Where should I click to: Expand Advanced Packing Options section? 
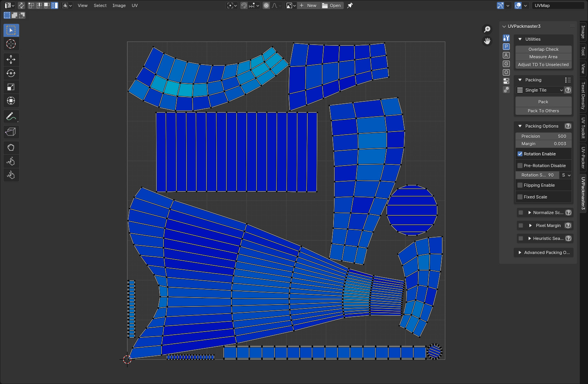tap(520, 252)
